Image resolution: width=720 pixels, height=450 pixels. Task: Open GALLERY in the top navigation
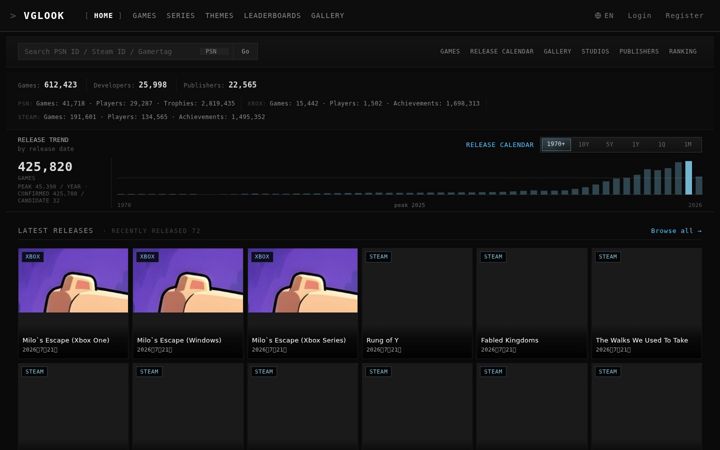point(327,16)
